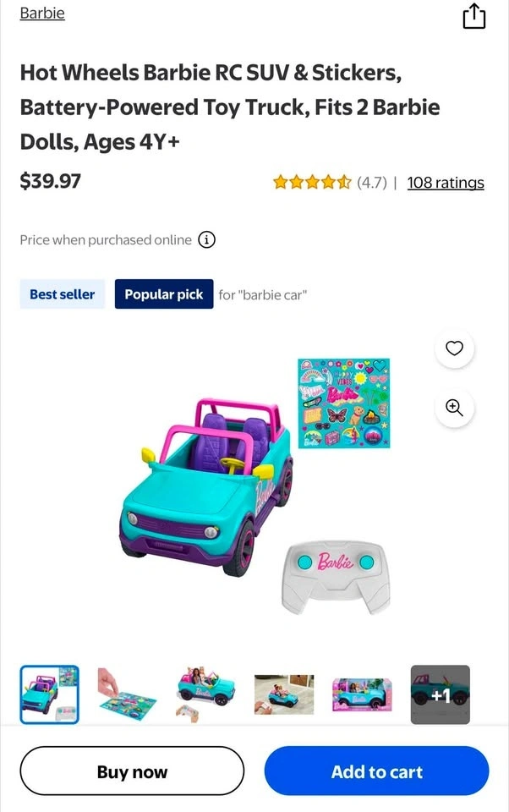Show more images via +1 thumbnail

[x=441, y=694]
